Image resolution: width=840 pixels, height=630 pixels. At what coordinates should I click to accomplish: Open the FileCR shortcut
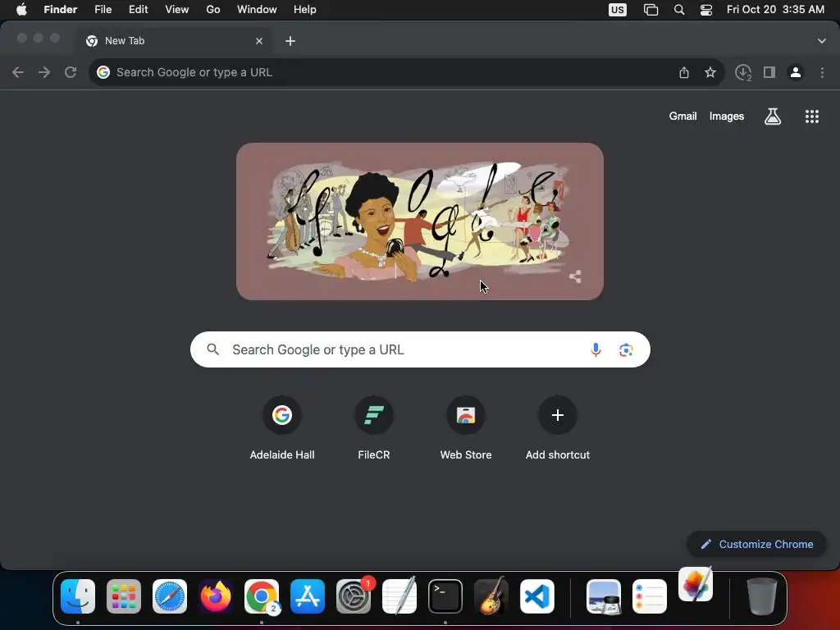pos(374,428)
